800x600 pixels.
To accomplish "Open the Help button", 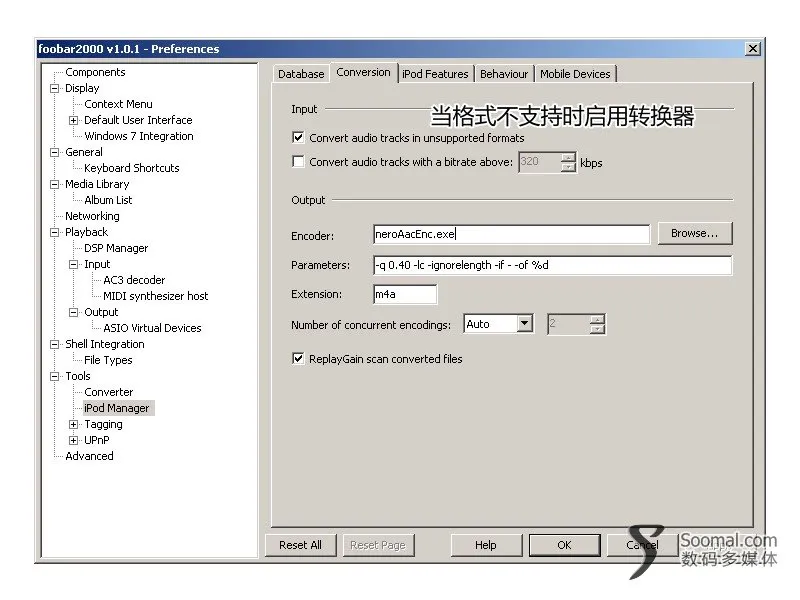I will [486, 545].
